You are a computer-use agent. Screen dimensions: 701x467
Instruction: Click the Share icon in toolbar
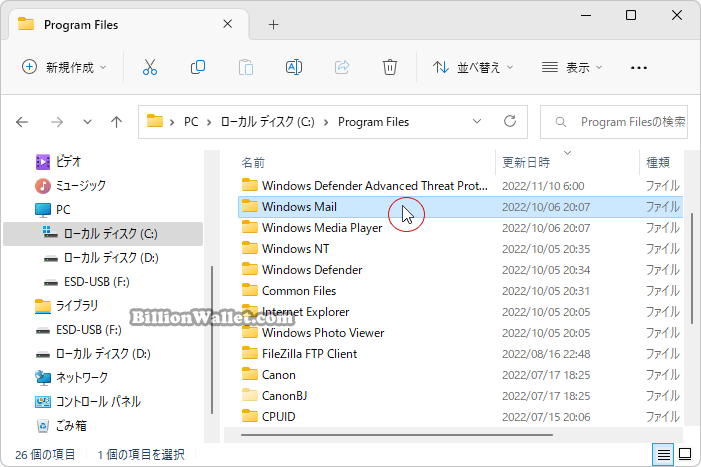[x=342, y=67]
